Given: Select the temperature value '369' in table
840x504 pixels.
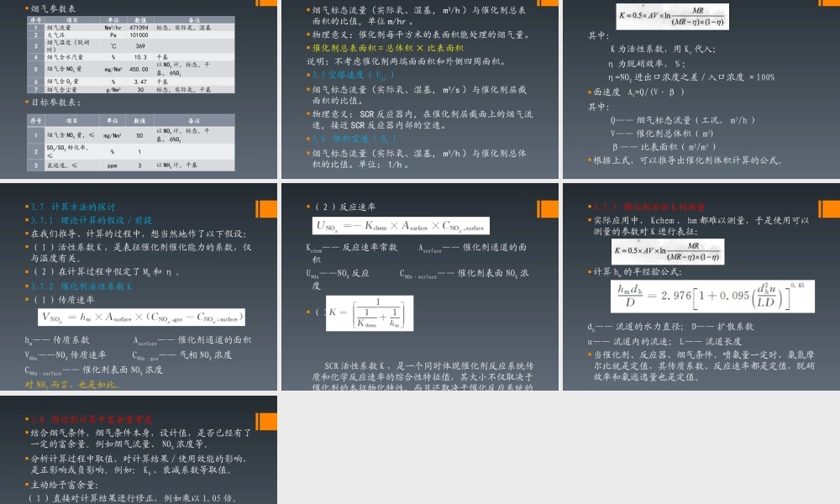Looking at the screenshot, I should pyautogui.click(x=140, y=46).
